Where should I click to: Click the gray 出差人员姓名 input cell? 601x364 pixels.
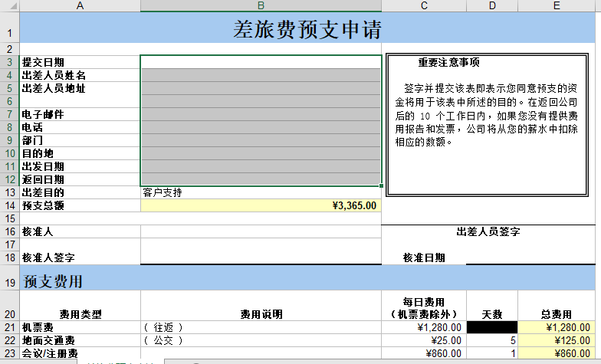click(261, 75)
